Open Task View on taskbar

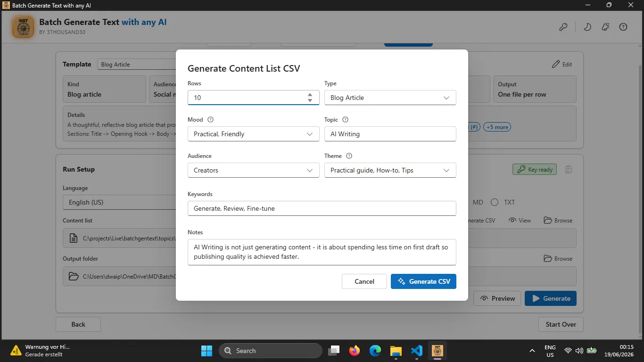[x=334, y=351]
